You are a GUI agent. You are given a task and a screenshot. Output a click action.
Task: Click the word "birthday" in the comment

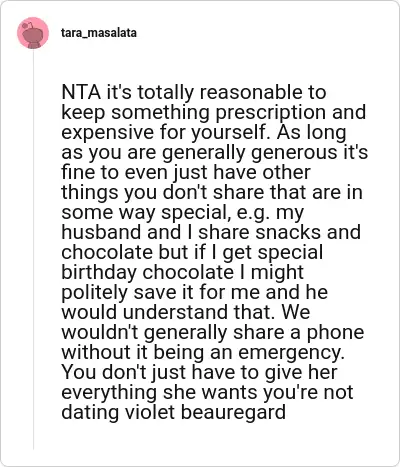click(99, 273)
